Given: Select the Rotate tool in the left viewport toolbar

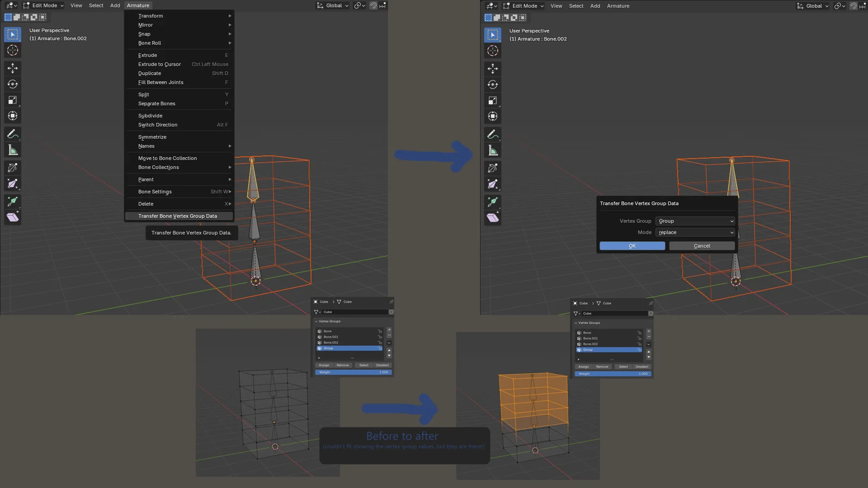Looking at the screenshot, I should coord(12,84).
